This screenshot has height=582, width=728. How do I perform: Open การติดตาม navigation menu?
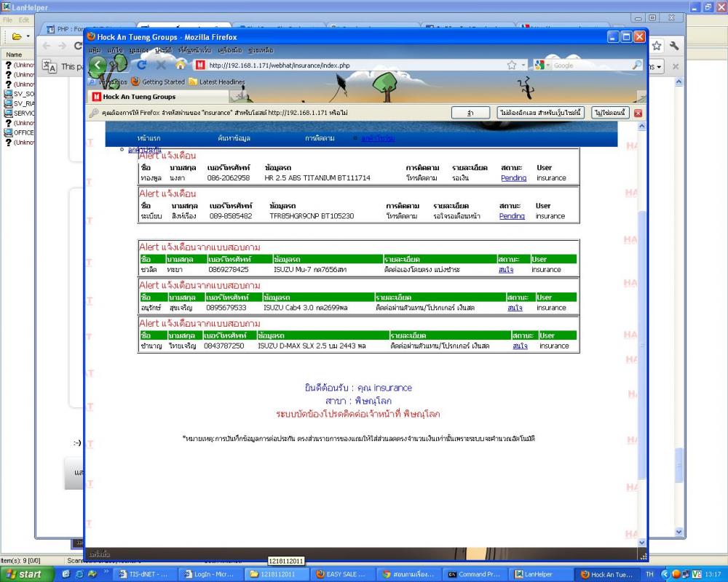tap(320, 137)
